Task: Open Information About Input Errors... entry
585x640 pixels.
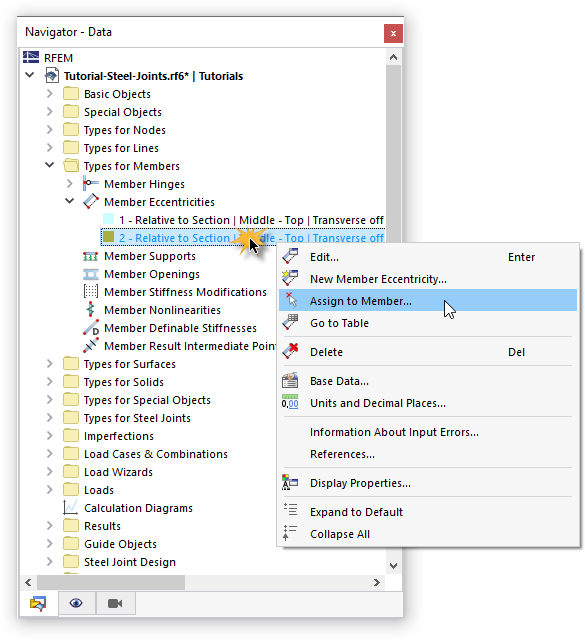Action: coord(427,431)
